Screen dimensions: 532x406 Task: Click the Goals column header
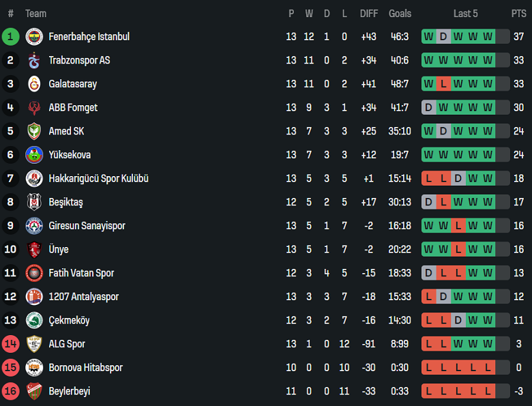(400, 14)
